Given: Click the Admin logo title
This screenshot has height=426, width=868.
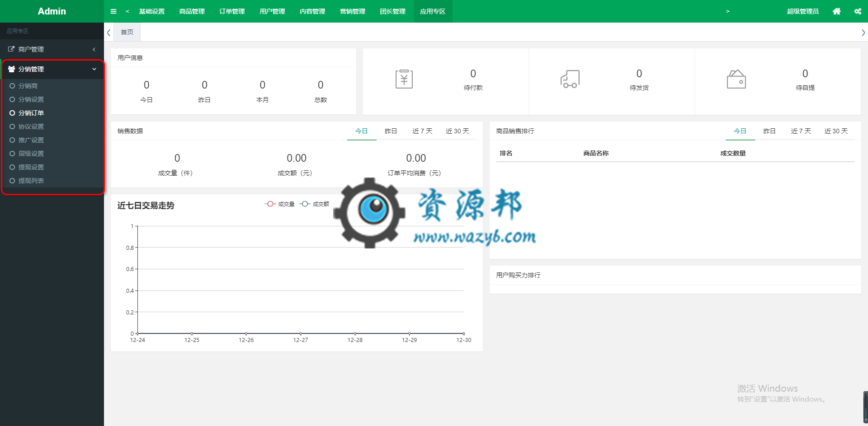Looking at the screenshot, I should tap(52, 11).
